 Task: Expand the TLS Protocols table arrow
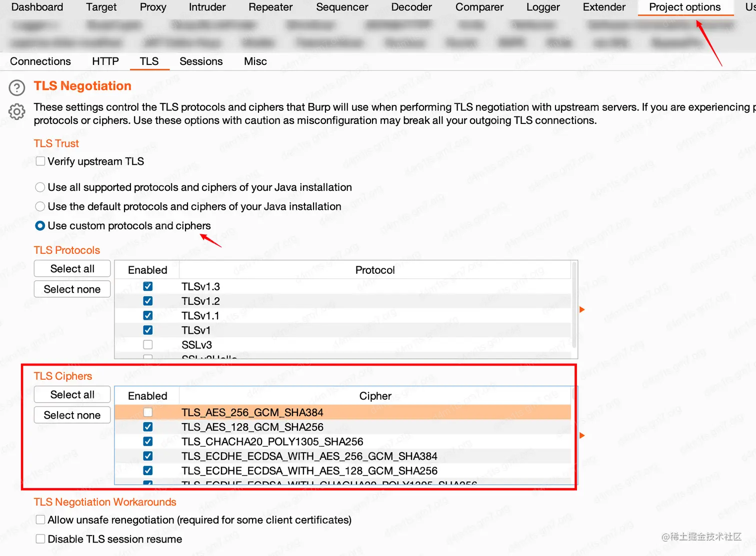[582, 310]
